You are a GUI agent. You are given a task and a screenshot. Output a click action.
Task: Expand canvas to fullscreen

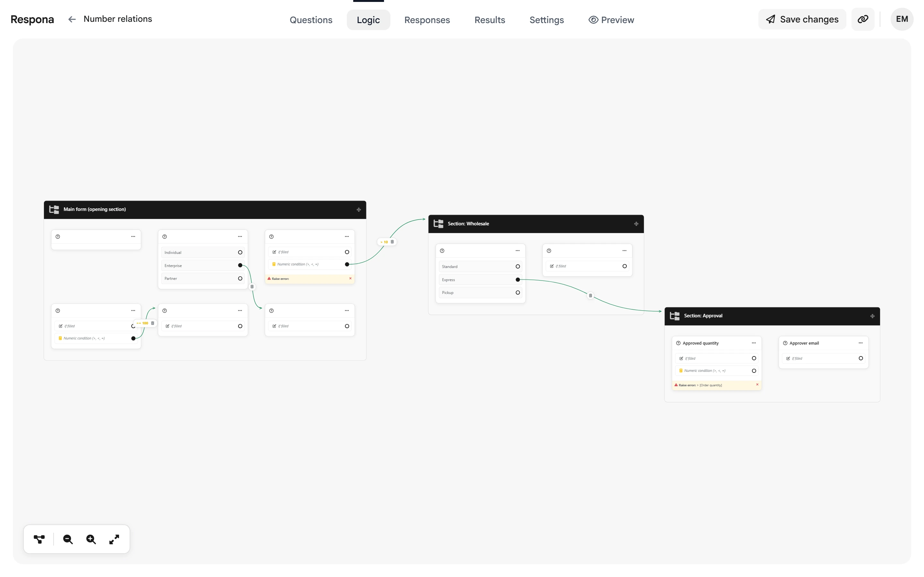click(x=114, y=539)
